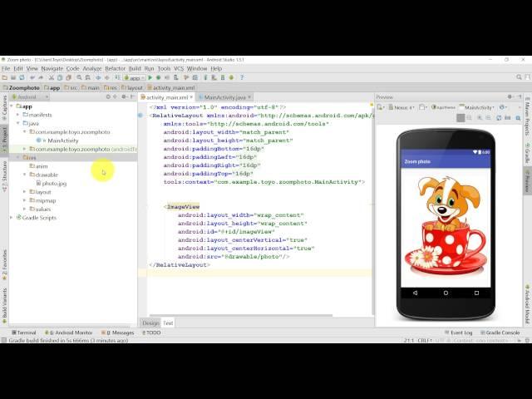The image size is (532, 399).
Task: Click the editor horizontal scrollbar
Action: [x=241, y=316]
